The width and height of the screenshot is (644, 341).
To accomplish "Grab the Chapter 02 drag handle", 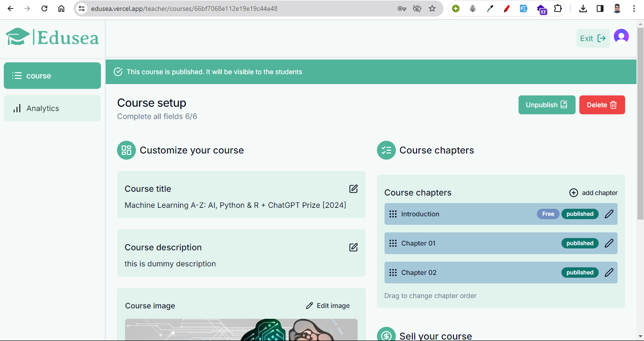I will tap(393, 273).
